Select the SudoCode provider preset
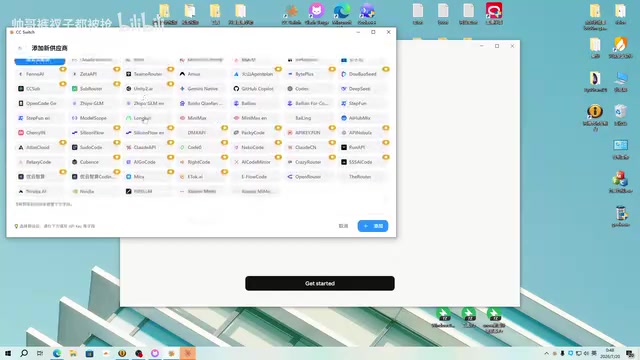 pyautogui.click(x=94, y=147)
